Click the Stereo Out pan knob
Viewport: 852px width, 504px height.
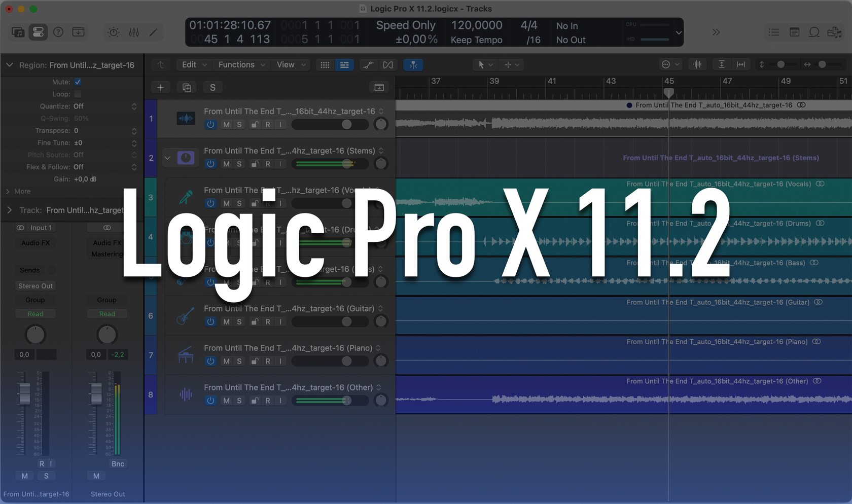[x=107, y=335]
